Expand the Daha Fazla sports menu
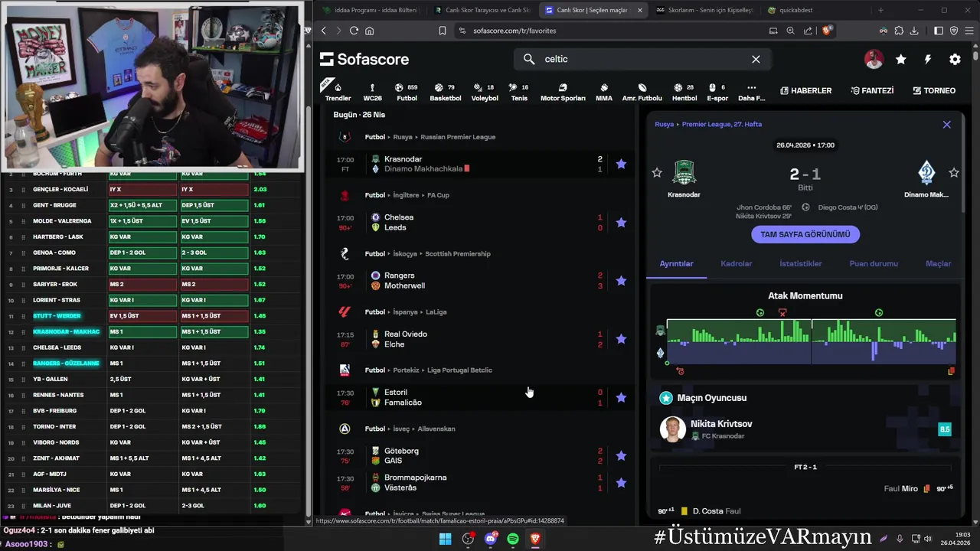The image size is (980, 551). point(751,91)
